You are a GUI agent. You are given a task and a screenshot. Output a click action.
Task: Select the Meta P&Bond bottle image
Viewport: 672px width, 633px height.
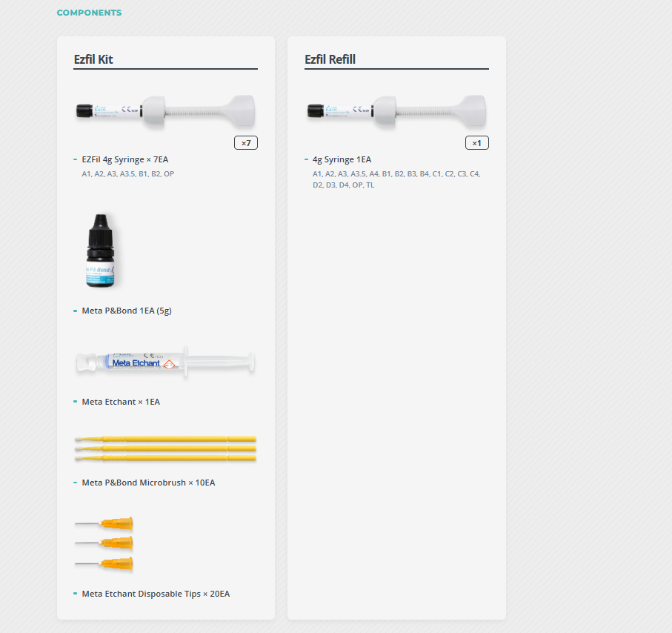tap(101, 251)
